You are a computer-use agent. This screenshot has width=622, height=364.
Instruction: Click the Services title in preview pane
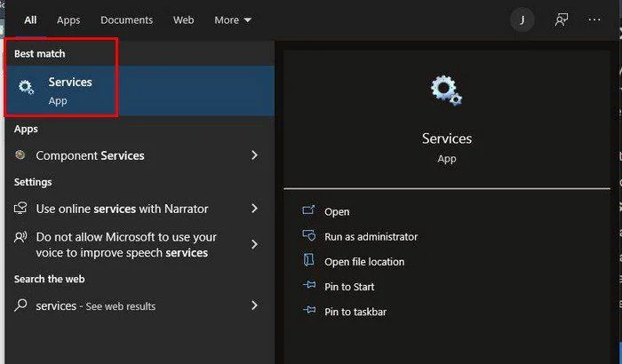(x=447, y=138)
